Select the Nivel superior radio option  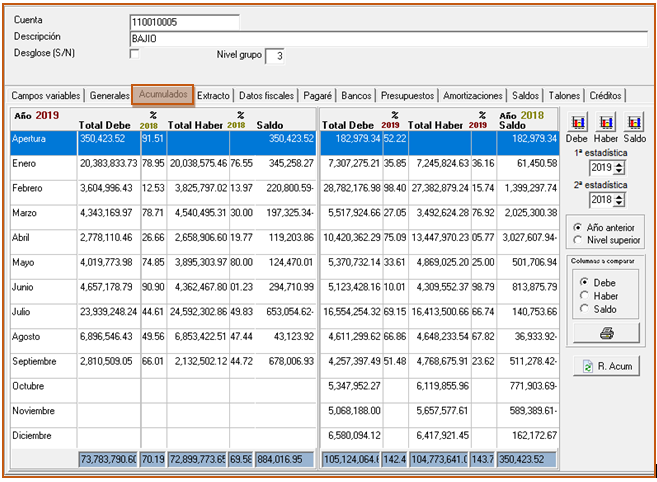[578, 240]
